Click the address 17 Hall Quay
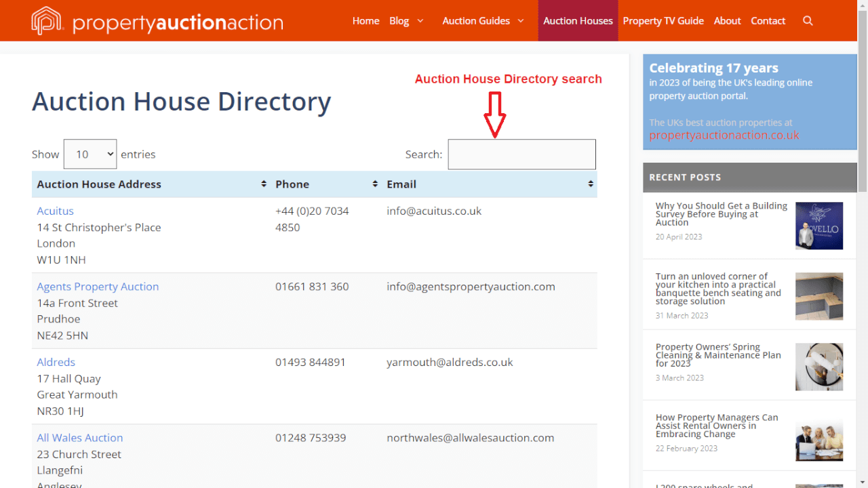 pyautogui.click(x=68, y=378)
